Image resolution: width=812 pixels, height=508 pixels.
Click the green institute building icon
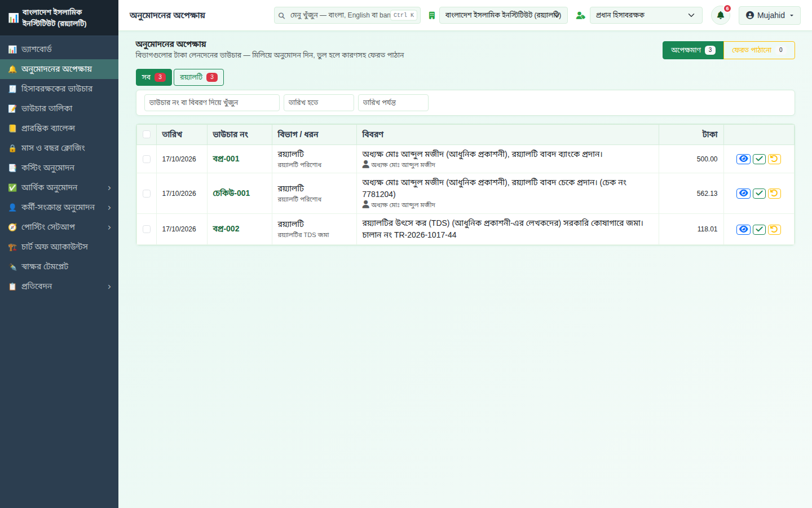431,16
